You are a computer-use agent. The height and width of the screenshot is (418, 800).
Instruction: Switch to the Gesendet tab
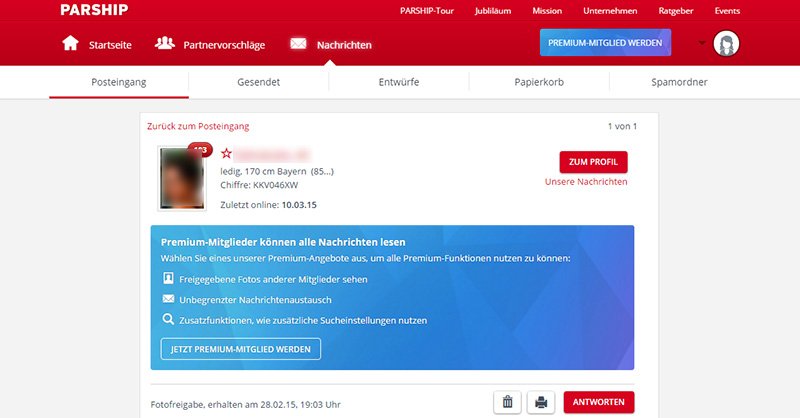[259, 82]
